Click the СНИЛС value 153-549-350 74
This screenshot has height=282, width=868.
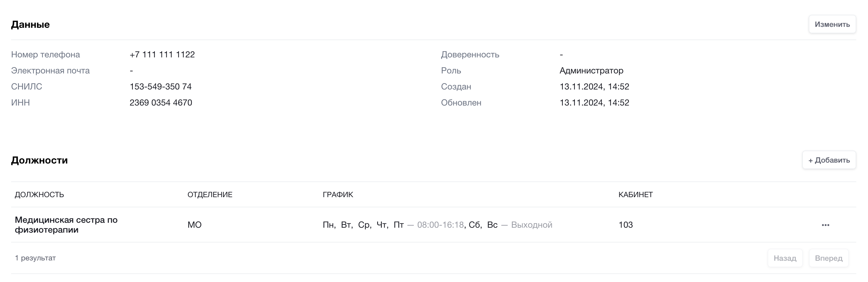pyautogui.click(x=160, y=86)
